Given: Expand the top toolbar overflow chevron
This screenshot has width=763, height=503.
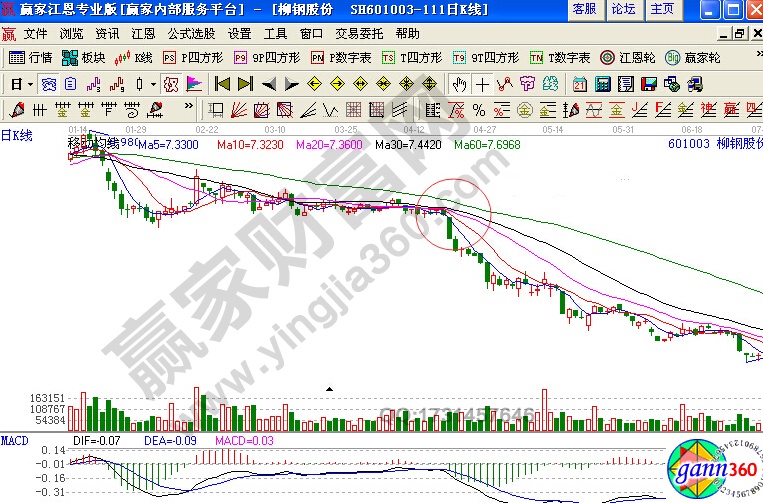Looking at the screenshot, I should (x=756, y=58).
